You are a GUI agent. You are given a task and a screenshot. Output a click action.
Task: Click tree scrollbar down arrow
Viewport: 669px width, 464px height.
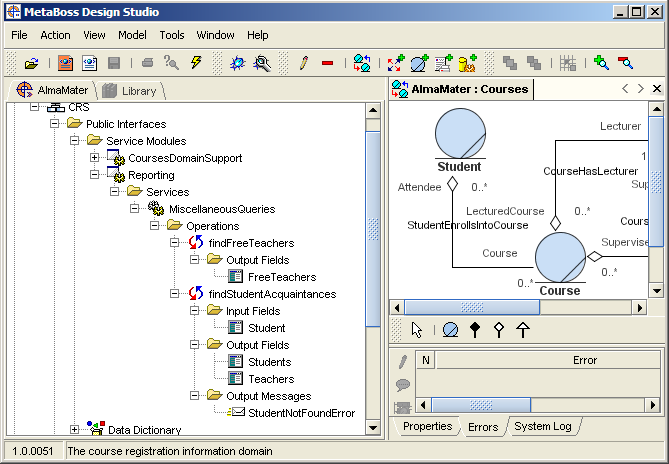click(x=373, y=427)
